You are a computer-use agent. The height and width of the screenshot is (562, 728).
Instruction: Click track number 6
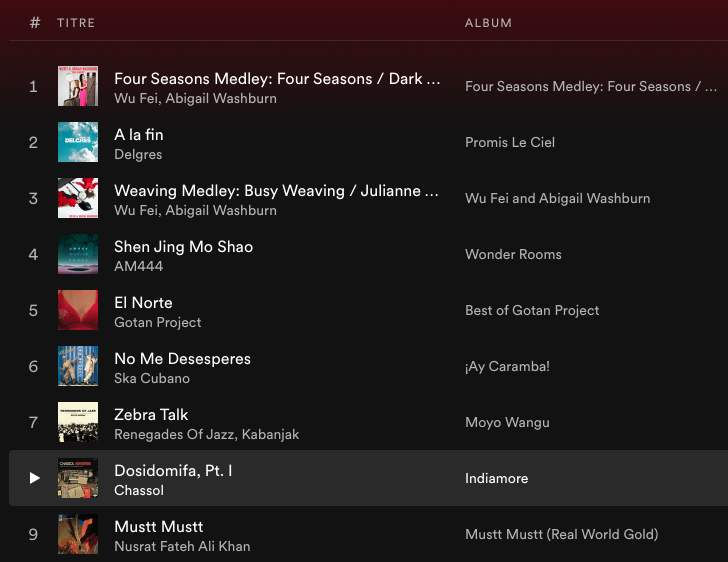[33, 366]
